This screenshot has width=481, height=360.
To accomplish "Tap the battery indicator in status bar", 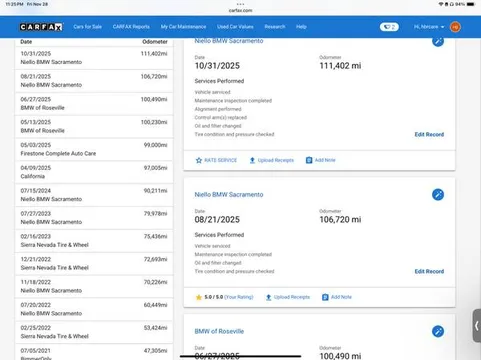I will pyautogui.click(x=470, y=4).
